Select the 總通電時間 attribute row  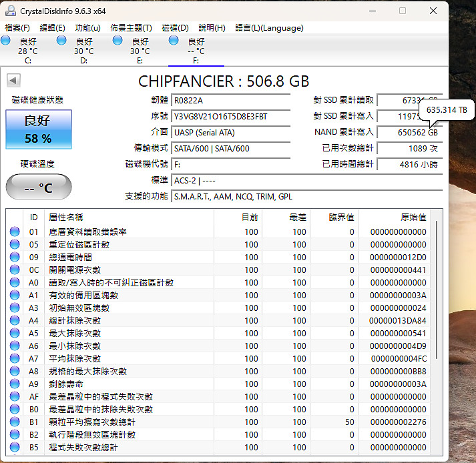click(x=218, y=258)
